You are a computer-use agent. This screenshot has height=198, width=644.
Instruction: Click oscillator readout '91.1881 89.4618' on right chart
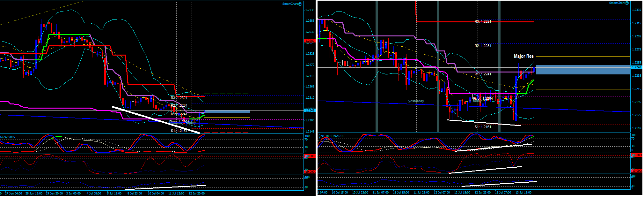click(x=332, y=136)
